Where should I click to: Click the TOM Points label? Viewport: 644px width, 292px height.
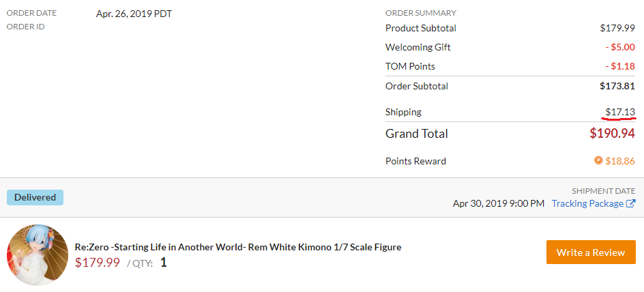410,66
